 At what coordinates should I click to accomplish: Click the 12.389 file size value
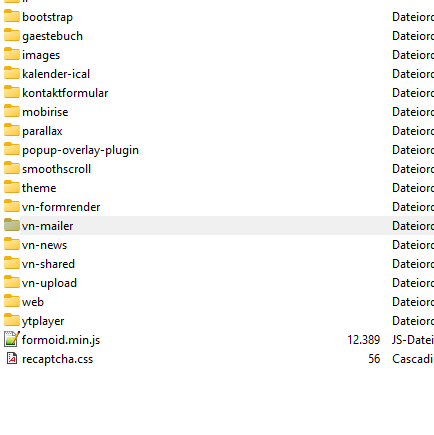click(x=364, y=340)
